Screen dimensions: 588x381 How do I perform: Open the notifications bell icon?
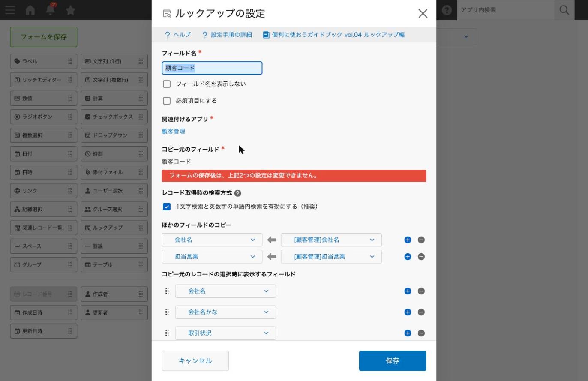click(51, 9)
